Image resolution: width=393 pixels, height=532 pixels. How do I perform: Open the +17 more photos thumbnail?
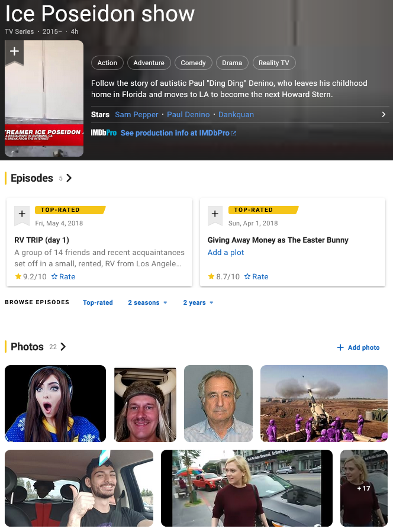pyautogui.click(x=364, y=488)
